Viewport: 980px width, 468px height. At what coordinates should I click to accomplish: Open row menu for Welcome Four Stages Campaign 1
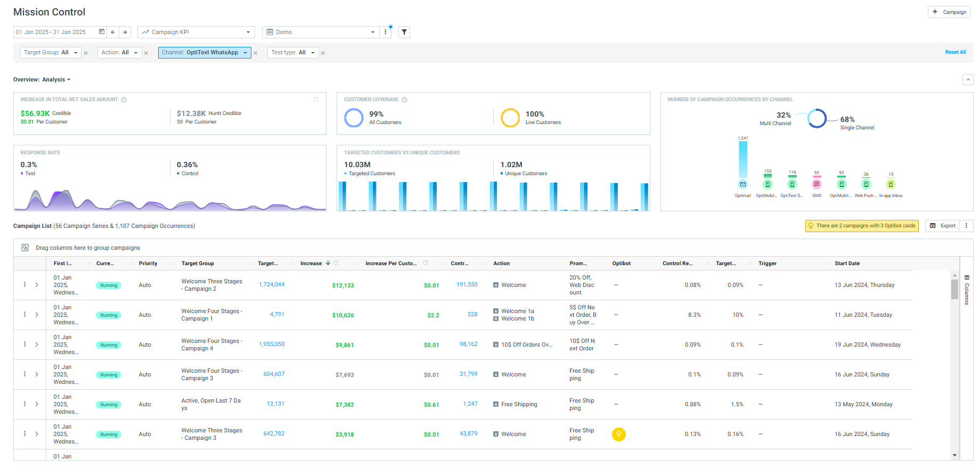(x=24, y=315)
